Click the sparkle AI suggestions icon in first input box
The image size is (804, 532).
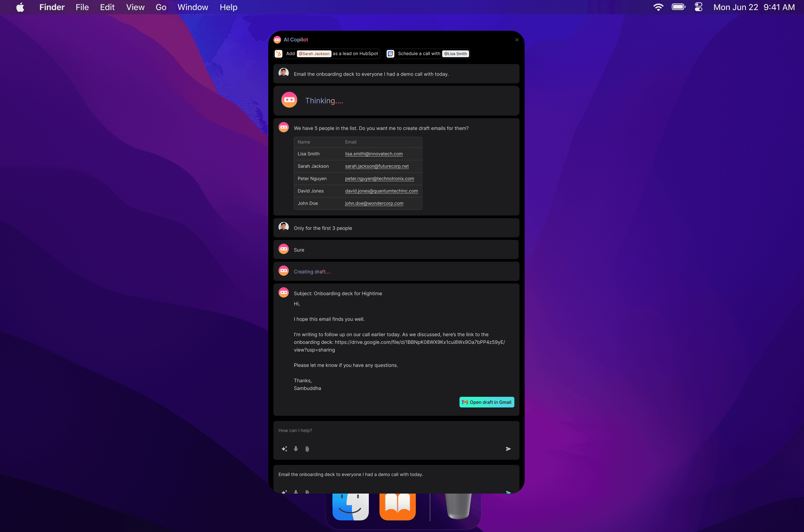[x=285, y=449]
